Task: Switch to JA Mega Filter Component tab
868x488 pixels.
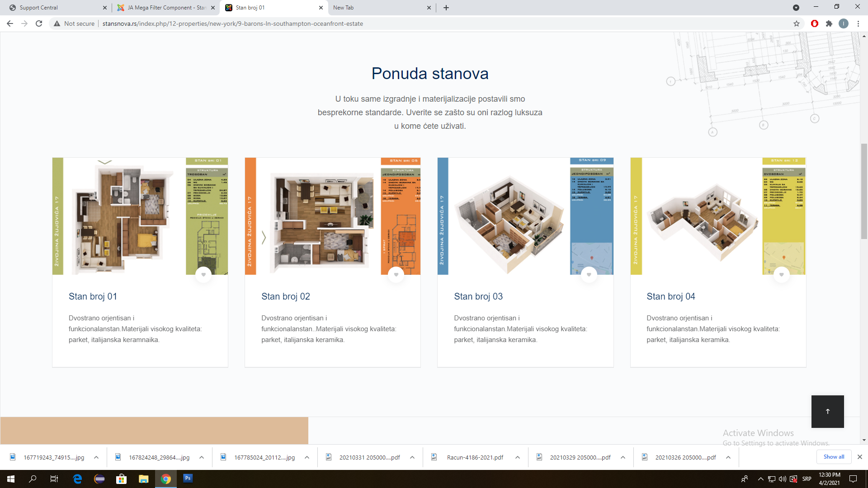Action: pos(163,8)
